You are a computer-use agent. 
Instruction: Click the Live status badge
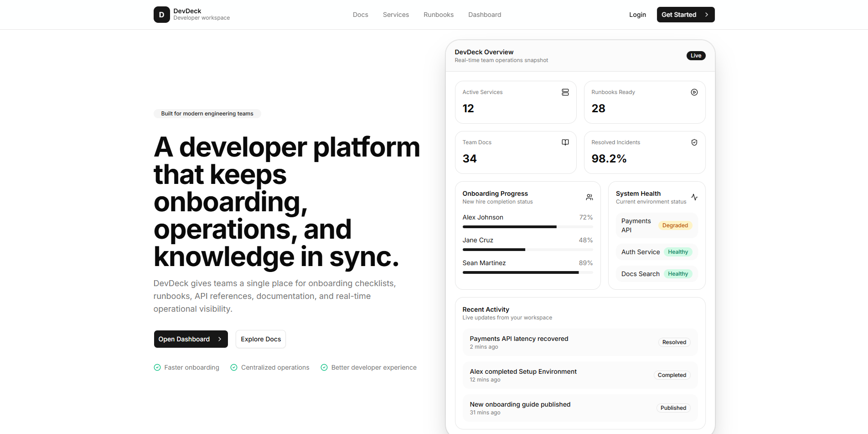[696, 56]
